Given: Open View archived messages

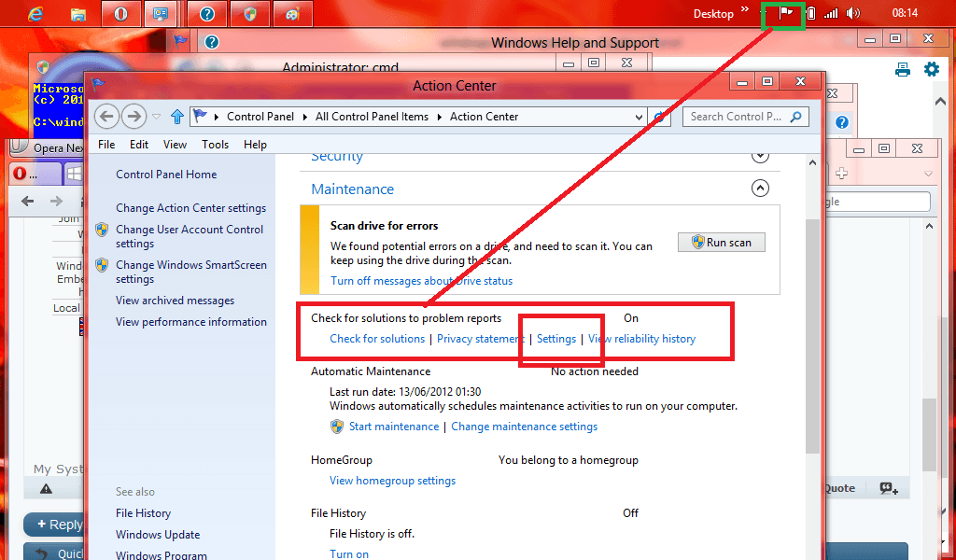Looking at the screenshot, I should click(x=175, y=301).
